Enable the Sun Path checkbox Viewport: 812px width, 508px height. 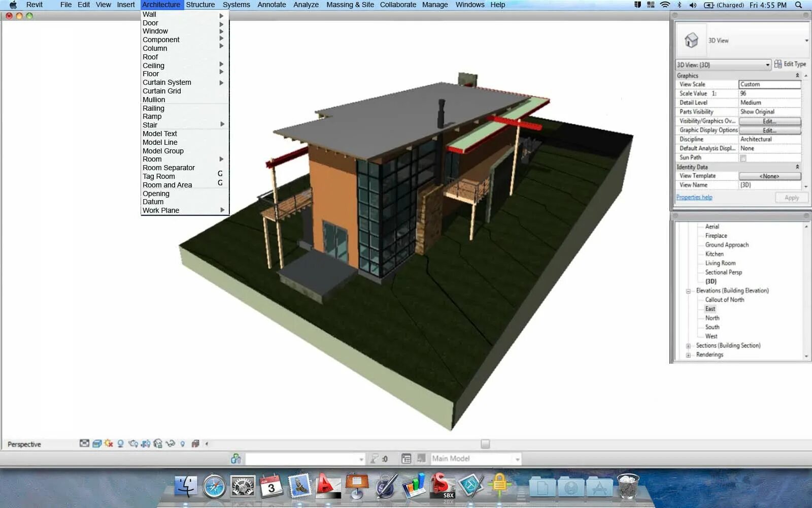click(743, 157)
